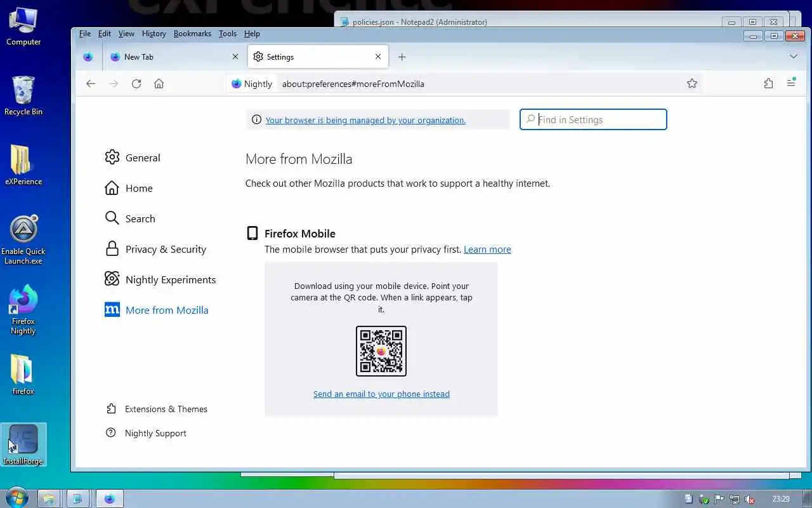Open the Windows Start button

click(x=16, y=498)
